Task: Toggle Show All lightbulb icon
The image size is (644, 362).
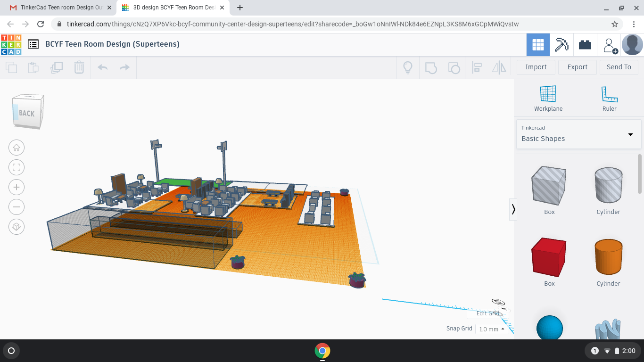Action: pyautogui.click(x=408, y=67)
